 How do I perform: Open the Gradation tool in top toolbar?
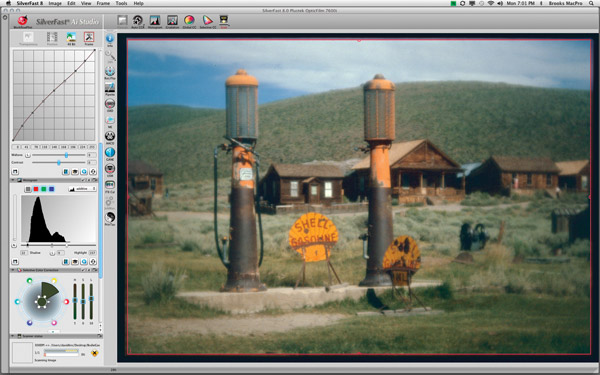pos(172,21)
